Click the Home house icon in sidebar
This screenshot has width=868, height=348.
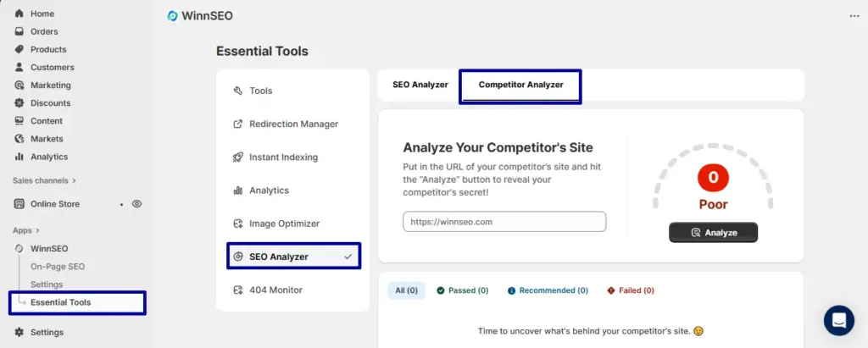pyautogui.click(x=19, y=14)
